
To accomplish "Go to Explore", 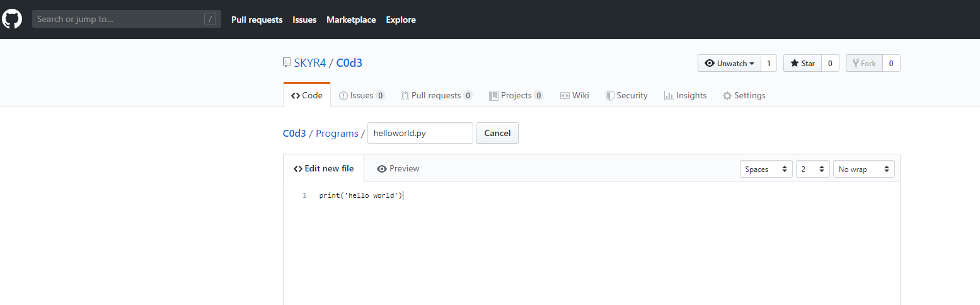I will click(401, 20).
